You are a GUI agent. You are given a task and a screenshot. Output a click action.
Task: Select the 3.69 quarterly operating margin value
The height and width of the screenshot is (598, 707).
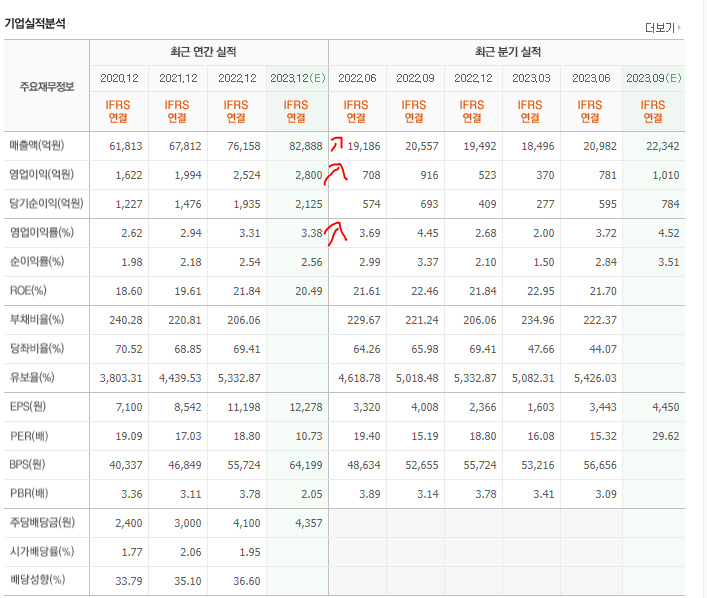pyautogui.click(x=370, y=233)
